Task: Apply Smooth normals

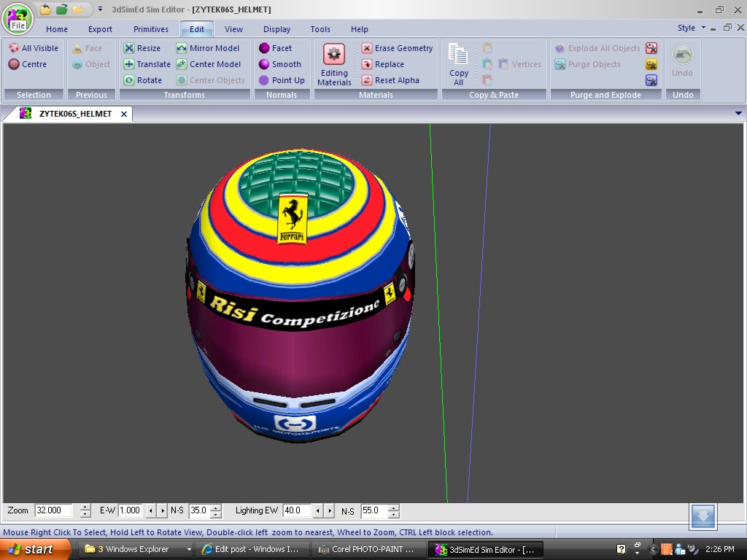Action: (x=280, y=64)
